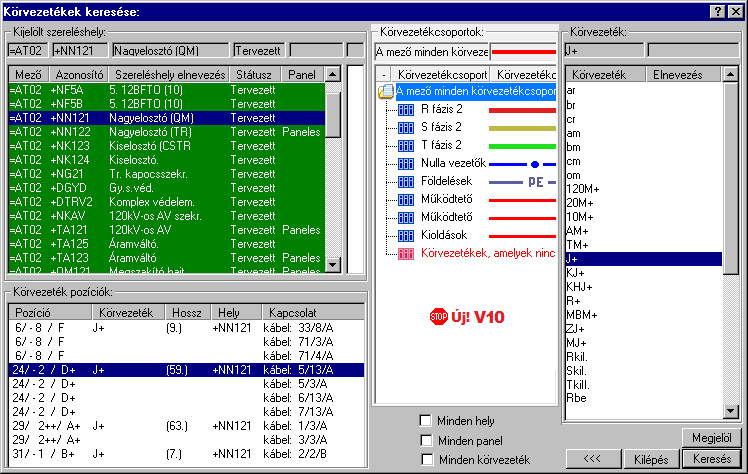Click the R fázis 2 group icon
748x474 pixels.
pos(405,110)
